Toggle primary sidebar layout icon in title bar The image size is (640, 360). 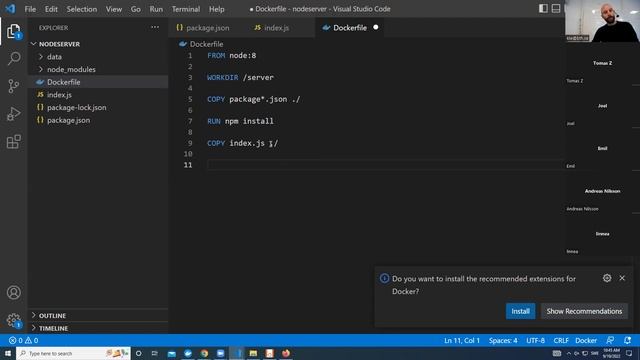543,9
